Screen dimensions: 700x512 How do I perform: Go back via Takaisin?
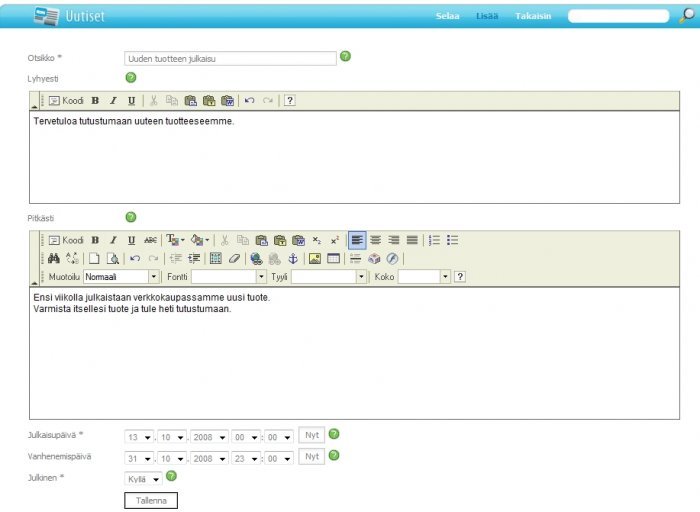point(533,16)
